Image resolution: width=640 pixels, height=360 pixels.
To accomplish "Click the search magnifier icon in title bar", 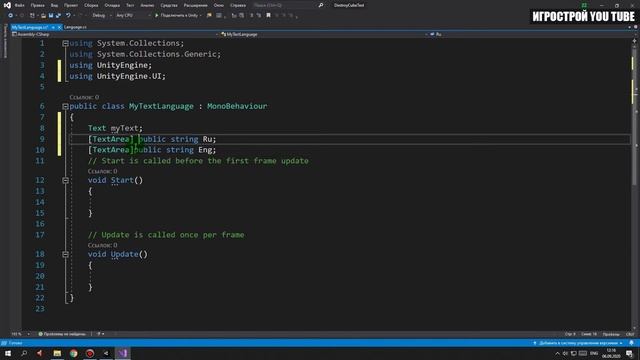I will point(321,5).
